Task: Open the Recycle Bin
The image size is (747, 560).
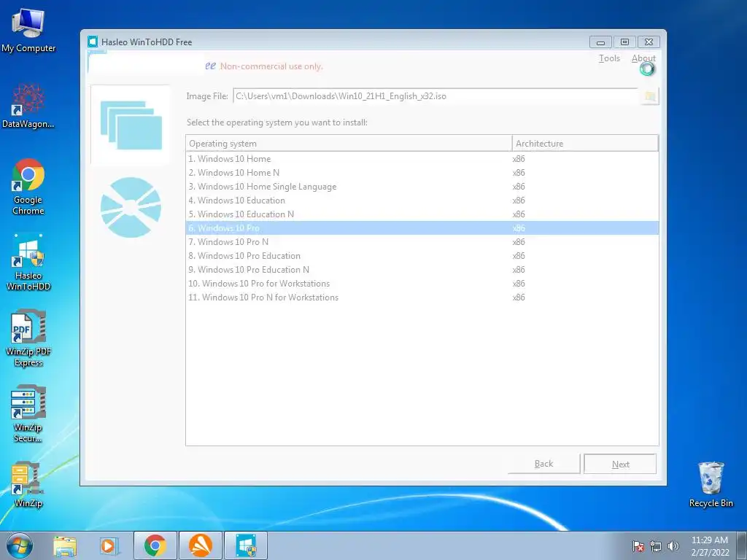Action: point(711,484)
